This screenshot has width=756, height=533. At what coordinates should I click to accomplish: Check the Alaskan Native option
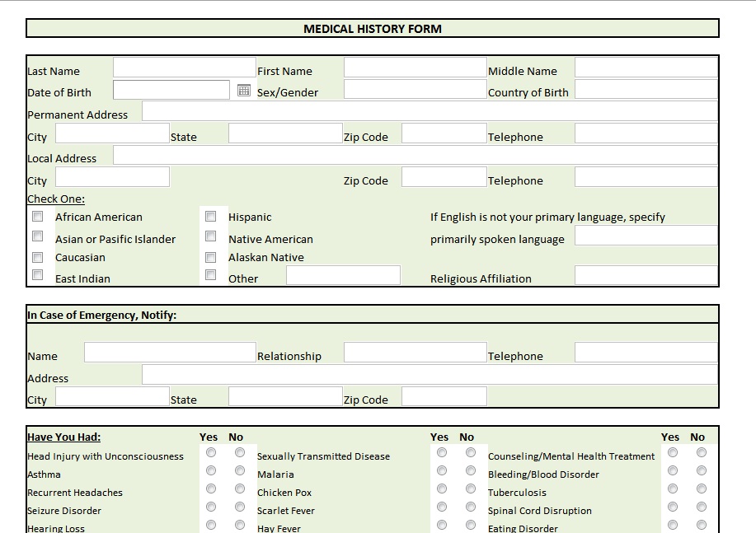pos(211,257)
